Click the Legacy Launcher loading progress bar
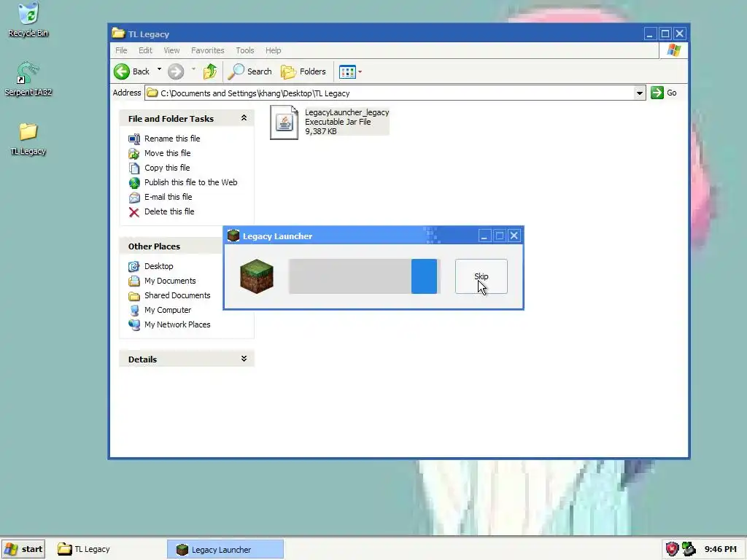Image resolution: width=747 pixels, height=560 pixels. tap(365, 276)
